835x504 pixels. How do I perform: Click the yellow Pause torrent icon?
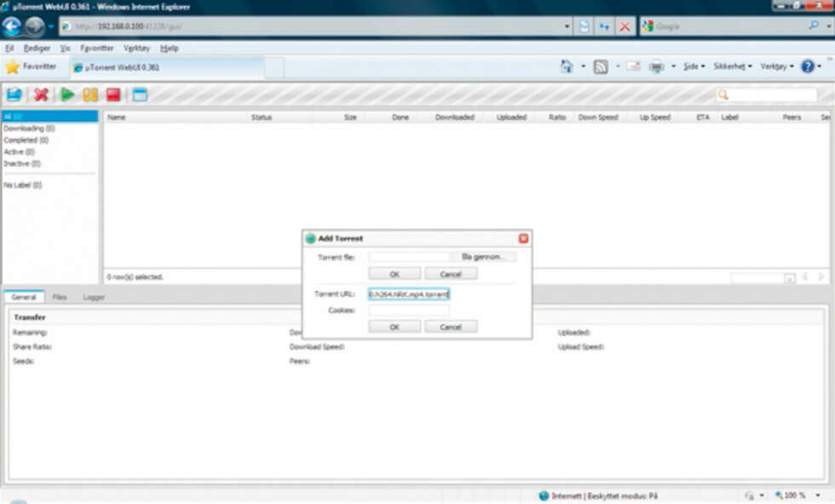click(90, 94)
